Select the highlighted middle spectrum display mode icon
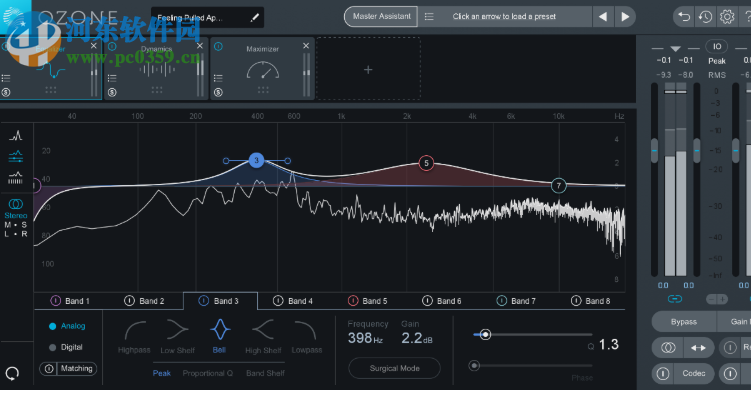 click(x=16, y=156)
